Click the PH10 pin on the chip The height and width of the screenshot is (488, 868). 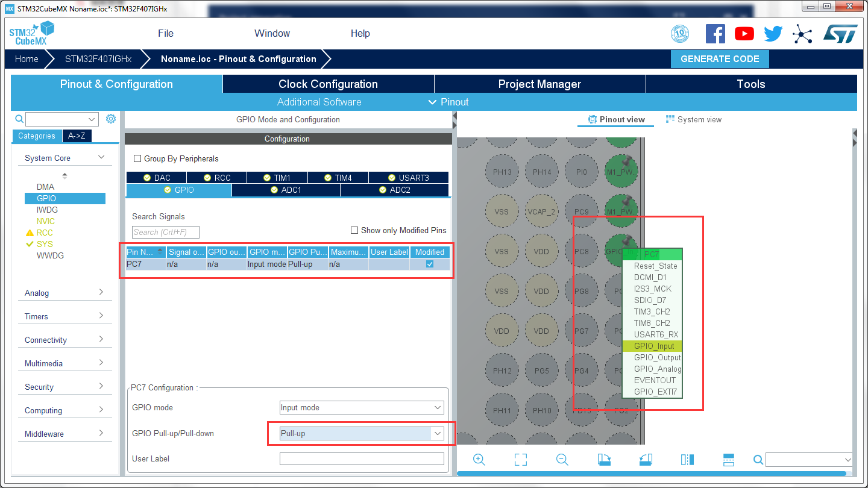pos(541,410)
